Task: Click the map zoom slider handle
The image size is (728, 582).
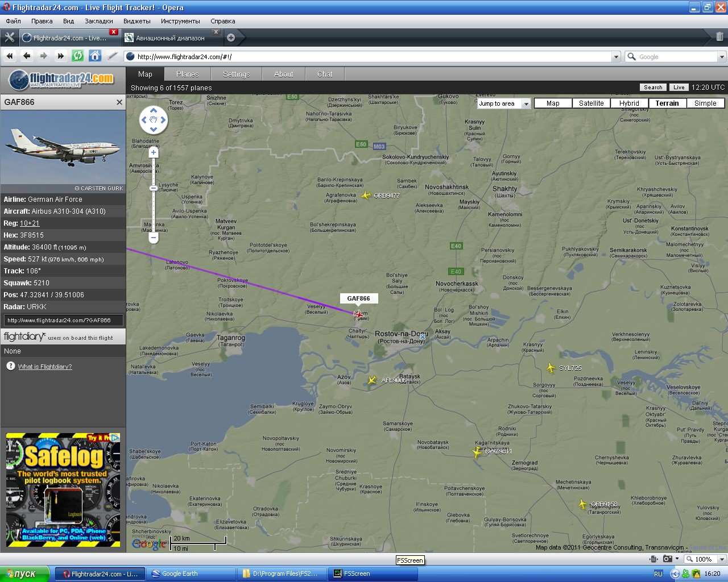Action: click(154, 188)
